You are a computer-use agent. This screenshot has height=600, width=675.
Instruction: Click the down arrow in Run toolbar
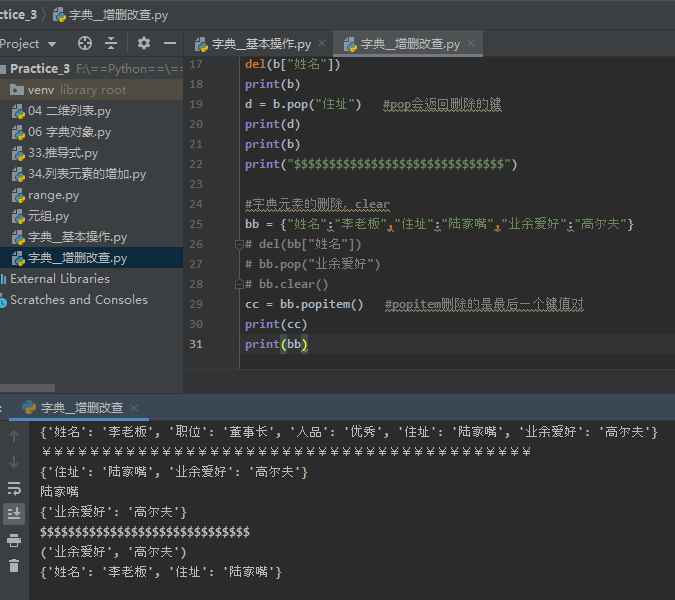(14, 462)
